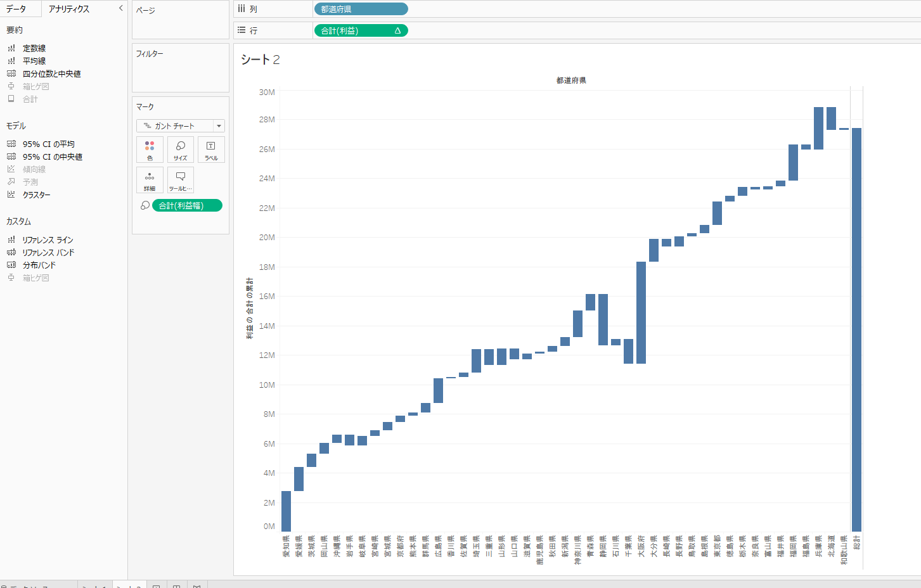Open the サイズ (Size) marks card
Viewport: 921px width, 588px height.
point(181,150)
